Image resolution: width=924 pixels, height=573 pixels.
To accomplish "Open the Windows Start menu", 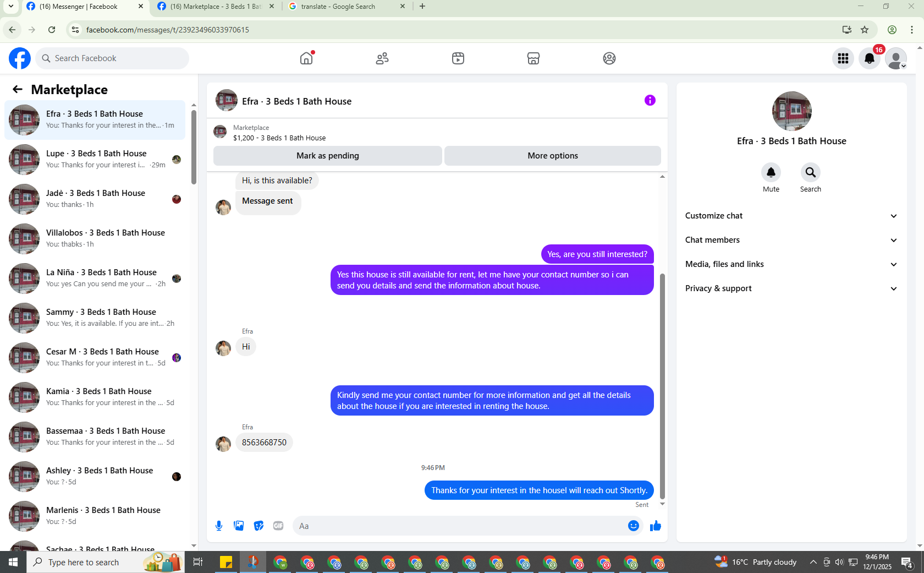I will pyautogui.click(x=13, y=562).
